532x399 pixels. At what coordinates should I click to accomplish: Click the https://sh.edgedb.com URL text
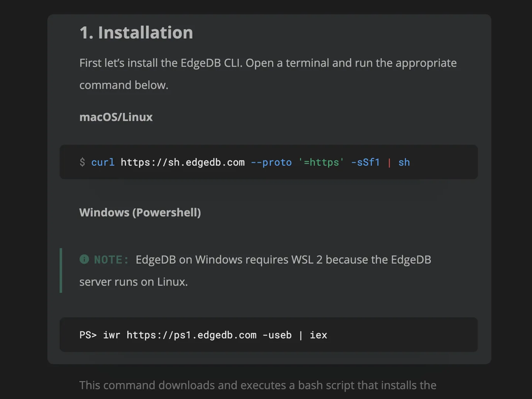pos(183,162)
